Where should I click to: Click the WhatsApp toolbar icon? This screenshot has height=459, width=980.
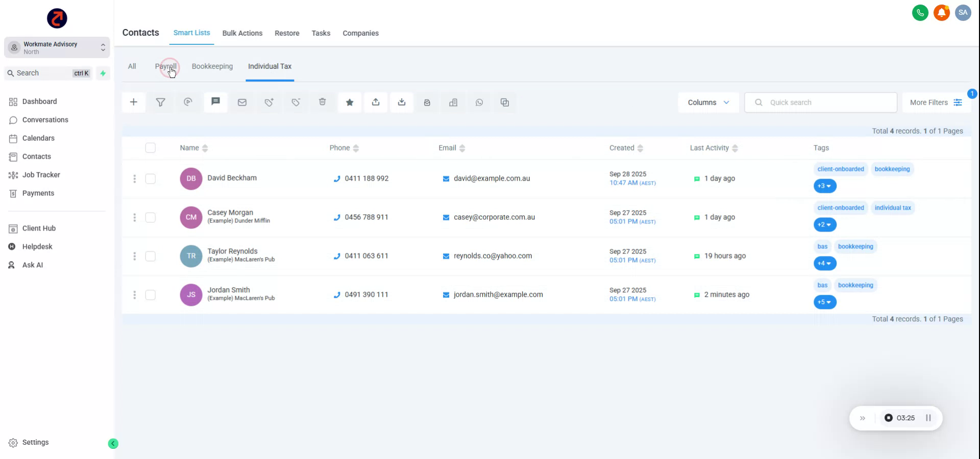[479, 103]
